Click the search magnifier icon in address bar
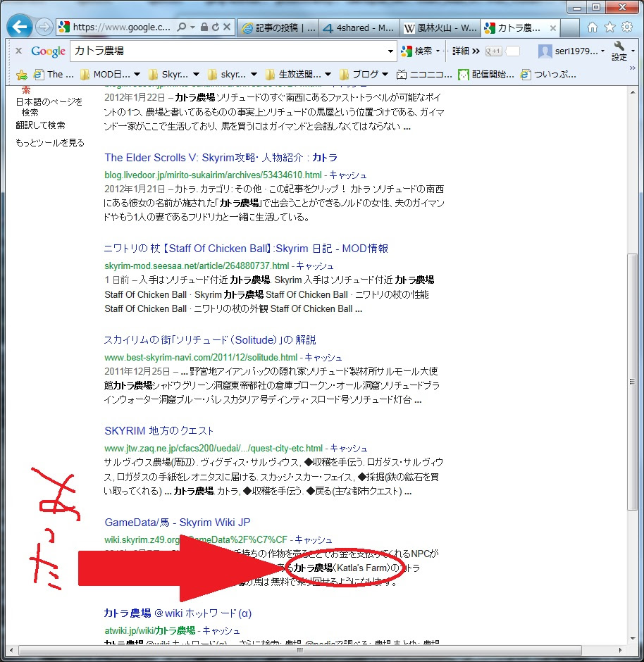Screen dimensions: 644x662 pyautogui.click(x=182, y=27)
